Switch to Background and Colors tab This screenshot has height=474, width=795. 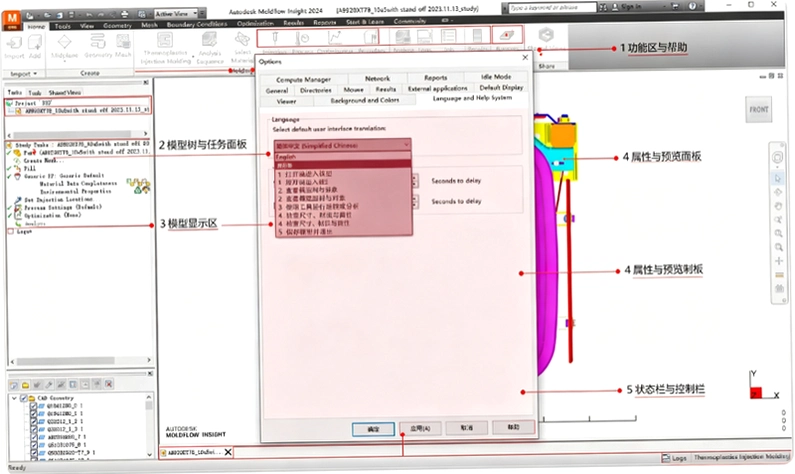pos(365,100)
